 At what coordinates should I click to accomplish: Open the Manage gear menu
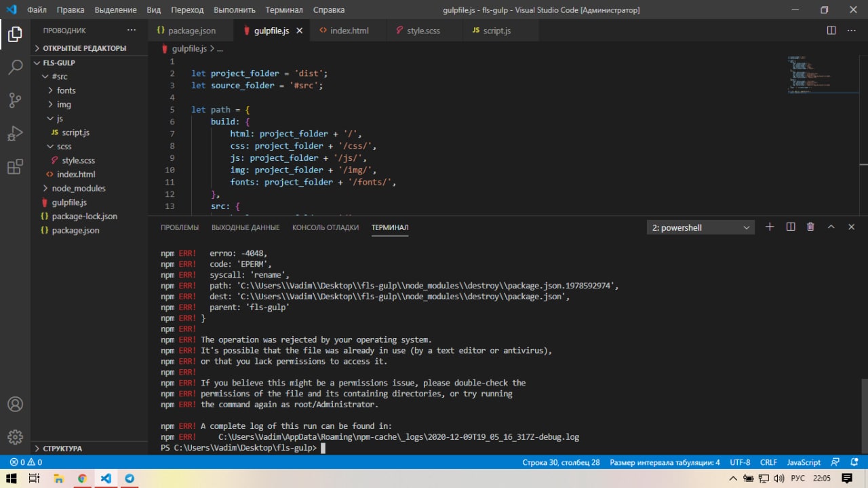pyautogui.click(x=15, y=437)
